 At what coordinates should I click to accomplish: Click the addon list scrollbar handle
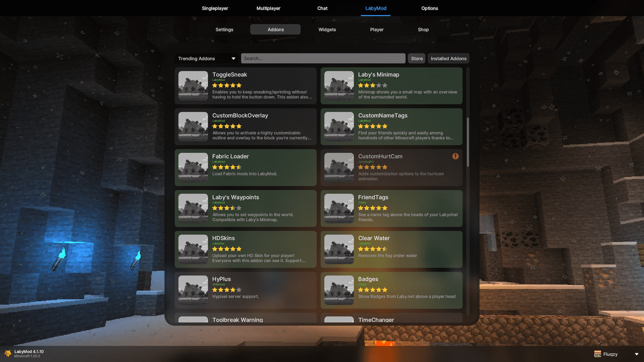(x=468, y=142)
